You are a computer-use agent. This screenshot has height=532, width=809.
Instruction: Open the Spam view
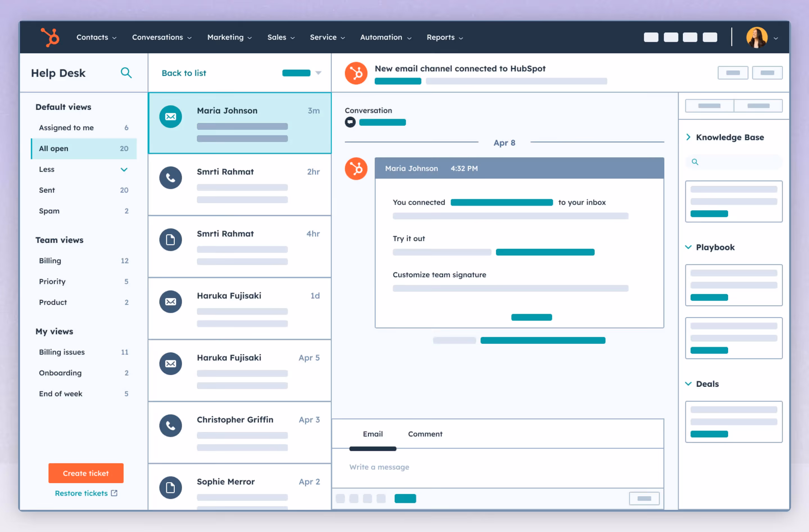point(84,211)
